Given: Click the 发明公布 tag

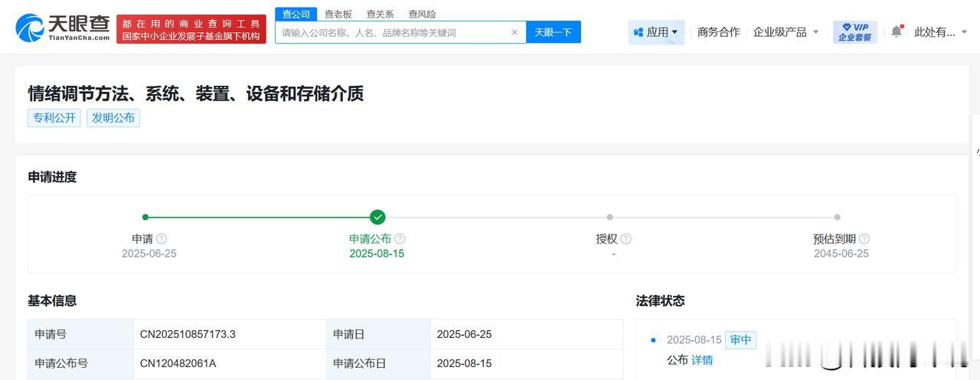Looking at the screenshot, I should (x=113, y=118).
